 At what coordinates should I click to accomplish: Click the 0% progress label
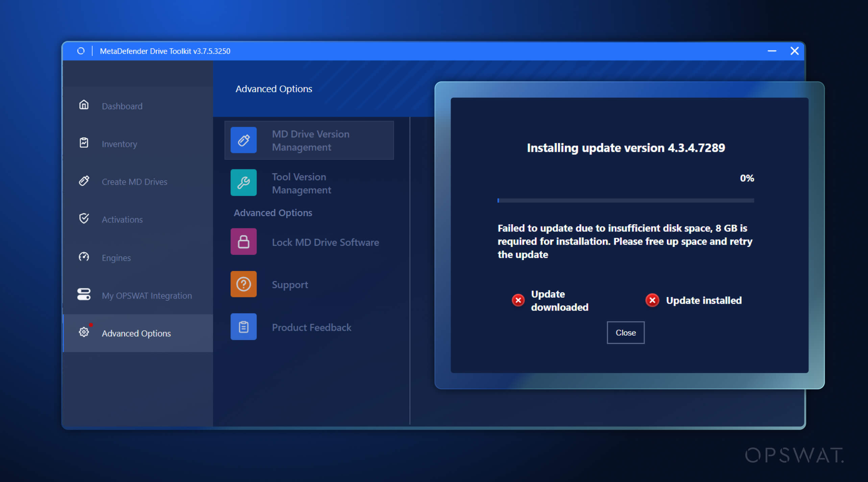[747, 178]
